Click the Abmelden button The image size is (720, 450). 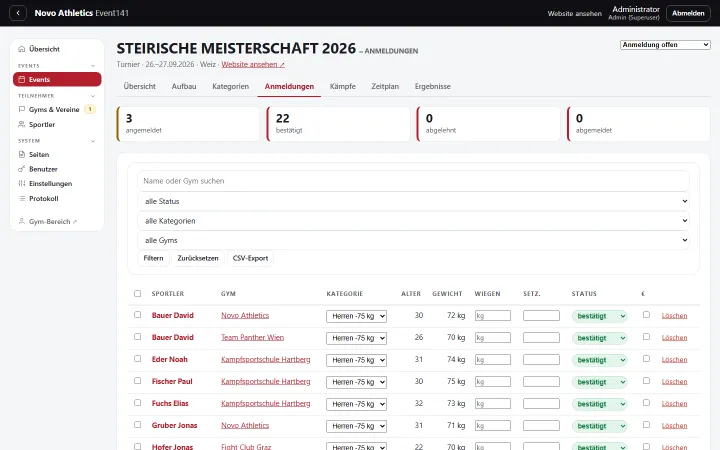[688, 13]
